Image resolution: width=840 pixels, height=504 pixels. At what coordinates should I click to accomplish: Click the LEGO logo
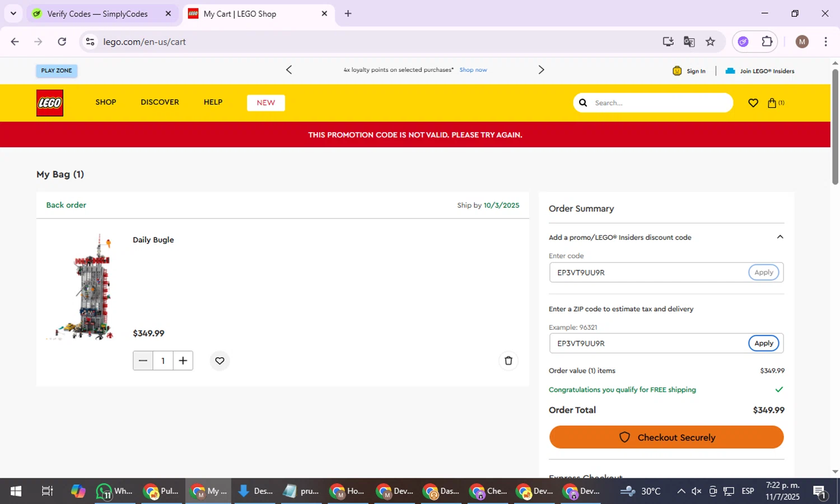[x=50, y=103]
